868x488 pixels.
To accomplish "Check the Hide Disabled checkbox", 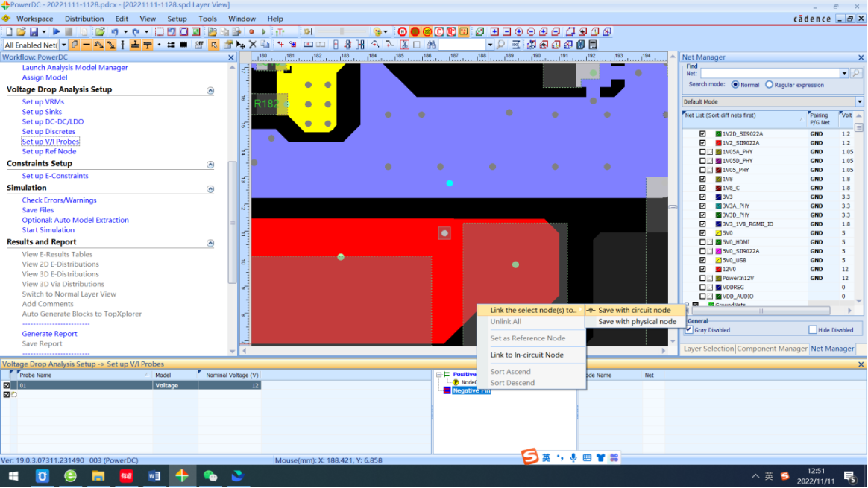I will [813, 330].
